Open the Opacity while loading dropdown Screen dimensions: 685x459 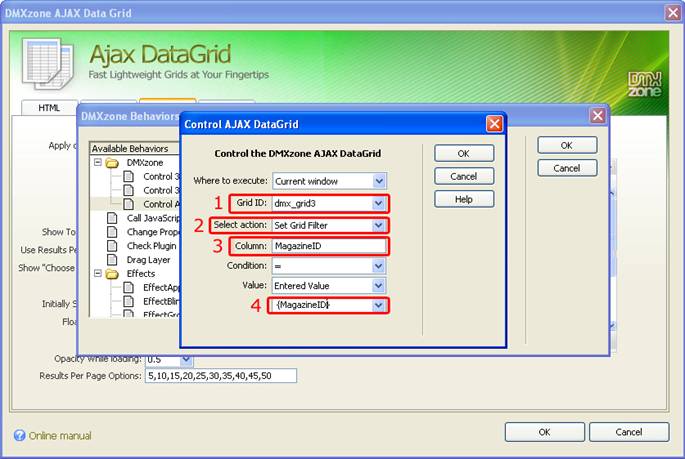pos(187,359)
